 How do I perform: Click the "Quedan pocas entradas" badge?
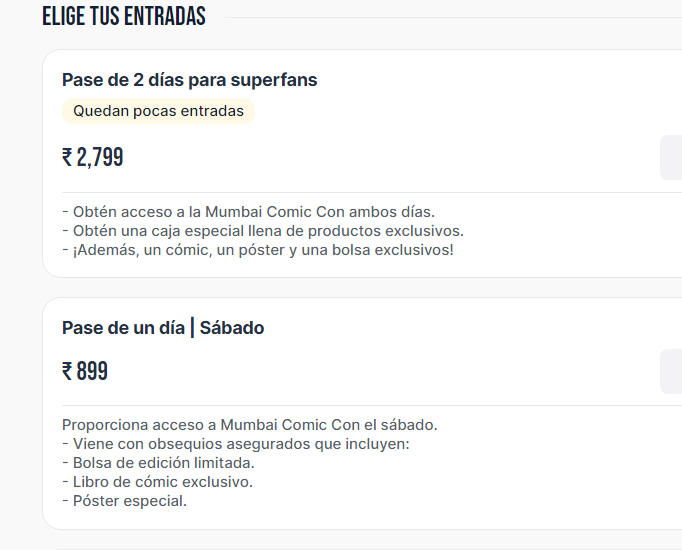coord(158,111)
